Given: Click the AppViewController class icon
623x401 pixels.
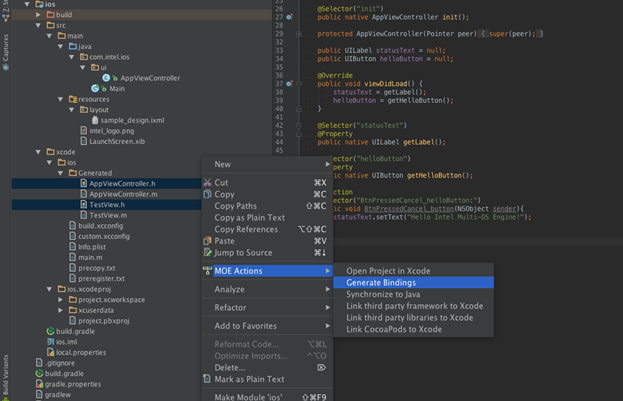Looking at the screenshot, I should pos(106,78).
